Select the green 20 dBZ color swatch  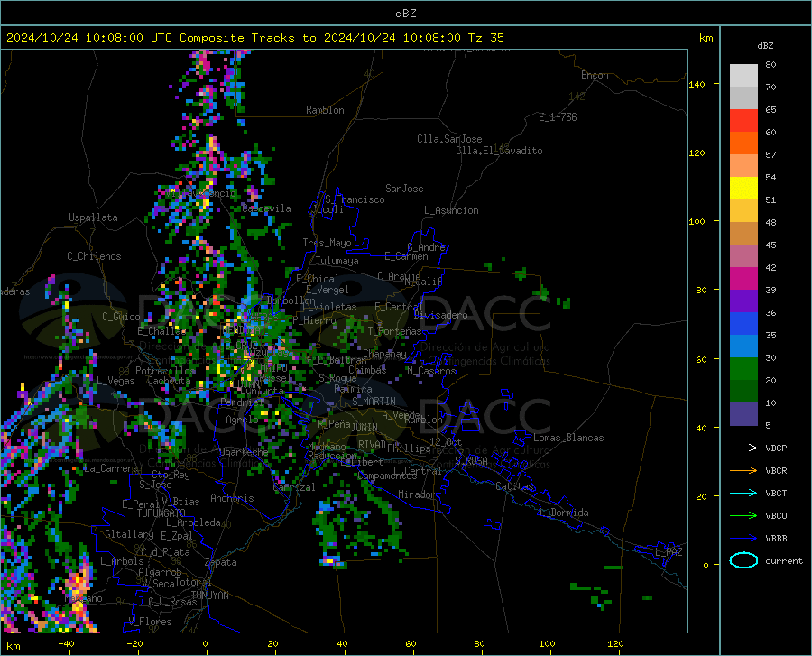[x=743, y=369]
